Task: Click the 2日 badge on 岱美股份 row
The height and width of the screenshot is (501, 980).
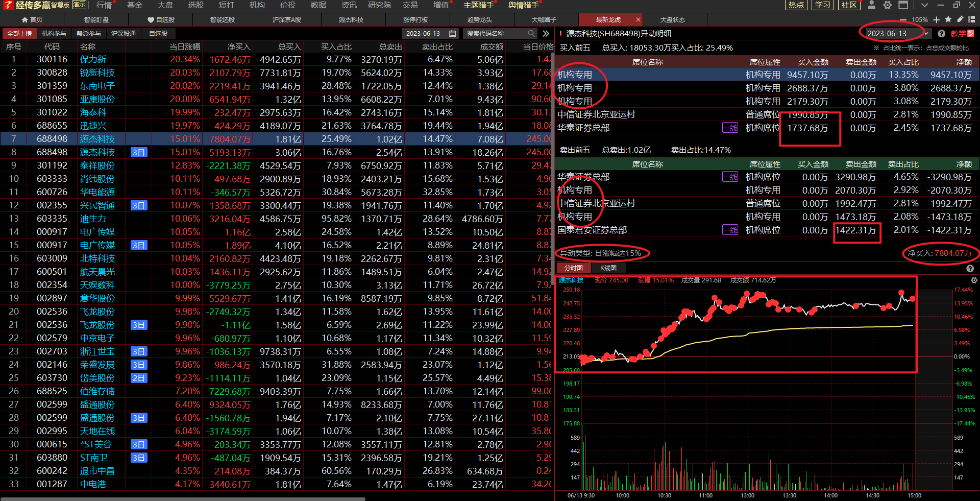Action: (x=139, y=378)
